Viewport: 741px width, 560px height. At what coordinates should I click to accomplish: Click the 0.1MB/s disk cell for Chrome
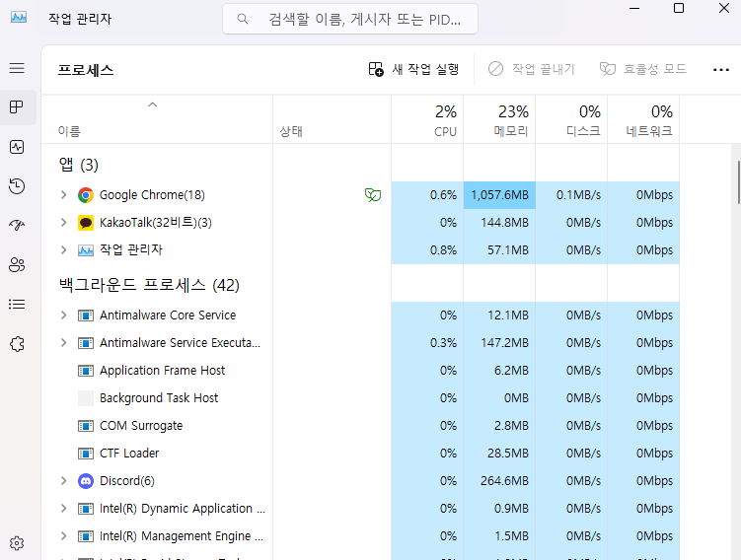coord(571,195)
